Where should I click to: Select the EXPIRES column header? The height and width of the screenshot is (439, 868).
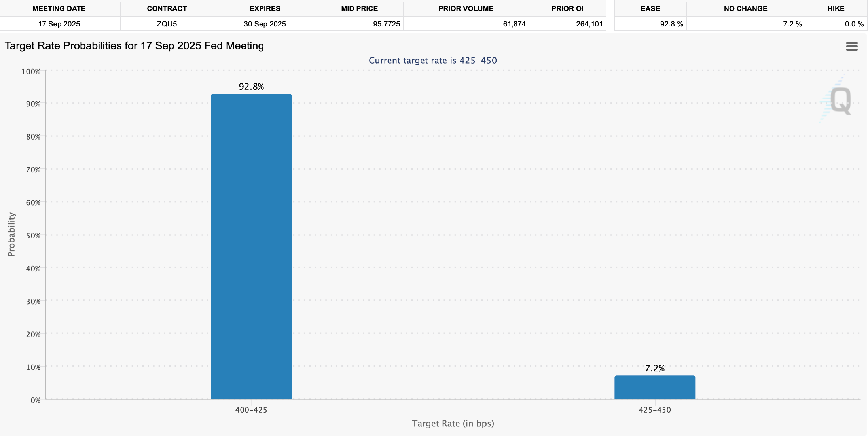[x=265, y=9]
